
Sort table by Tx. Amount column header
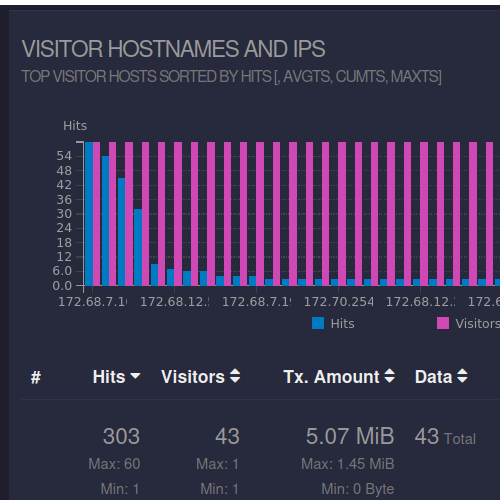click(x=339, y=377)
